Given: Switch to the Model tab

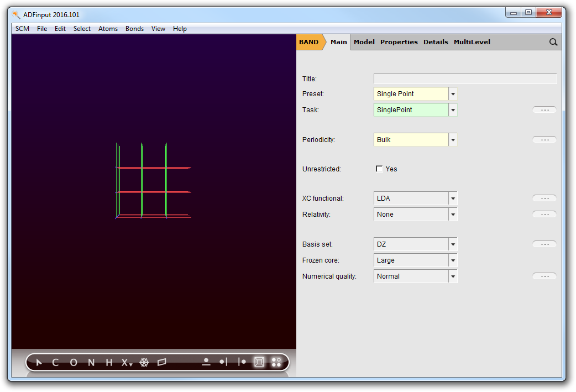Looking at the screenshot, I should 364,42.
